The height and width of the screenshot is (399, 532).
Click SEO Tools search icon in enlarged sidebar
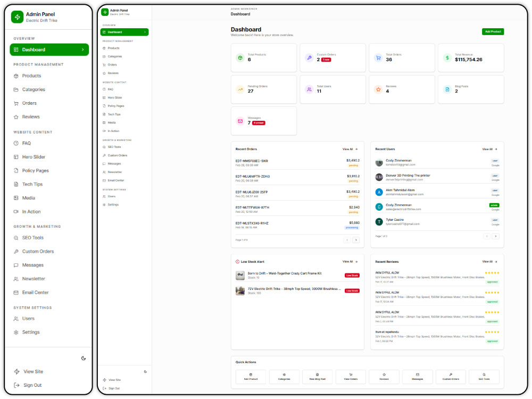16,238
